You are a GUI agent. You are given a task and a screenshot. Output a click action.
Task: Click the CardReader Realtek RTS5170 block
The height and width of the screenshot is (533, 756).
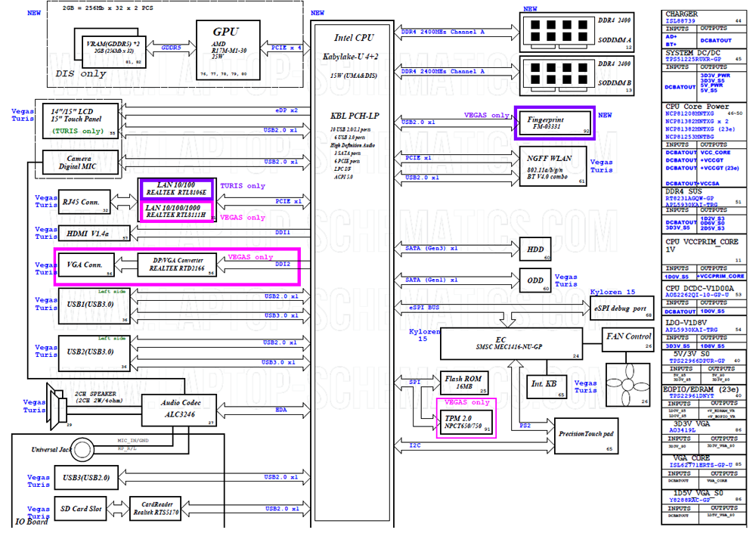coord(156,508)
